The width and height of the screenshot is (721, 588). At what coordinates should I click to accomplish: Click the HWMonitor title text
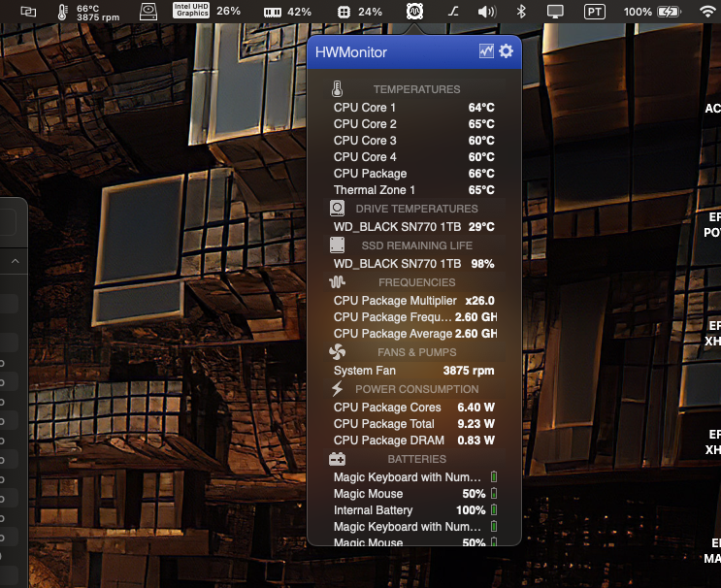click(x=351, y=52)
